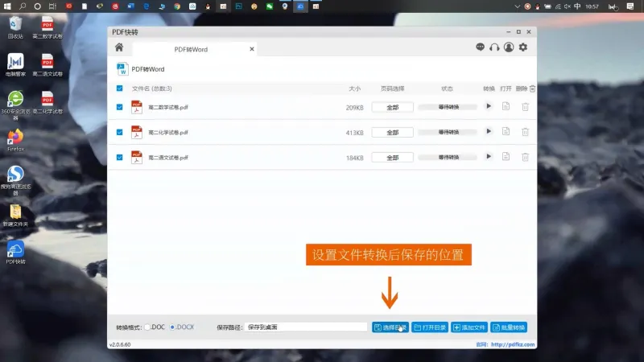Image resolution: width=644 pixels, height=362 pixels.
Task: Click the PDF icon beside 高二化学试卷.pdf
Action: 136,132
